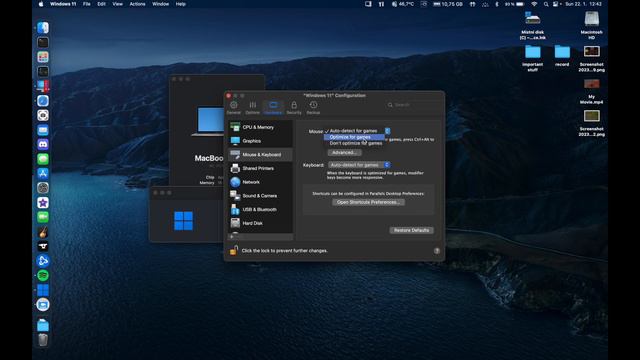Click the Wi-Fi icon in menu bar

click(x=534, y=4)
